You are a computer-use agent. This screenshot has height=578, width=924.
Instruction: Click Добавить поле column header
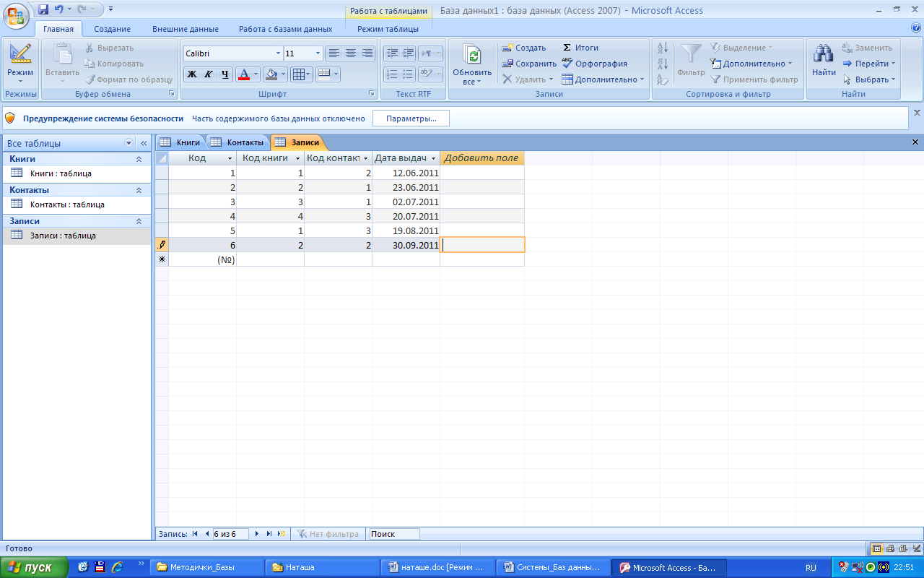(482, 158)
